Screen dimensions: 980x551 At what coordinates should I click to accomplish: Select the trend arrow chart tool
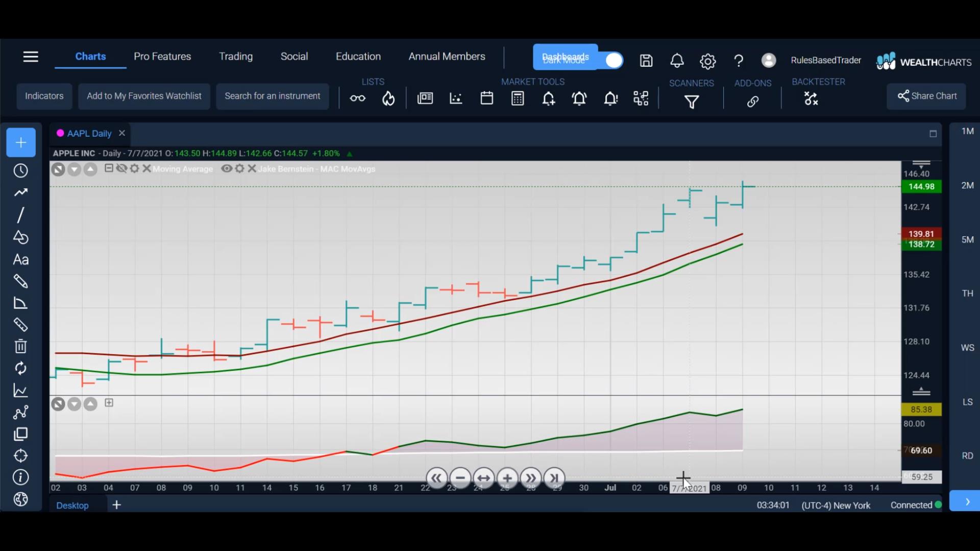(x=20, y=192)
